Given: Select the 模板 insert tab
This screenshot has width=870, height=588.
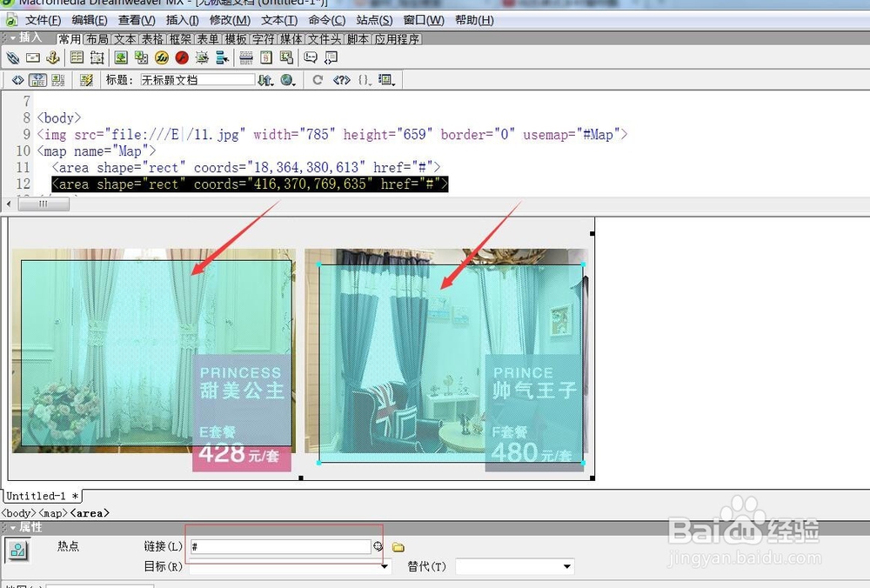Looking at the screenshot, I should 236,39.
